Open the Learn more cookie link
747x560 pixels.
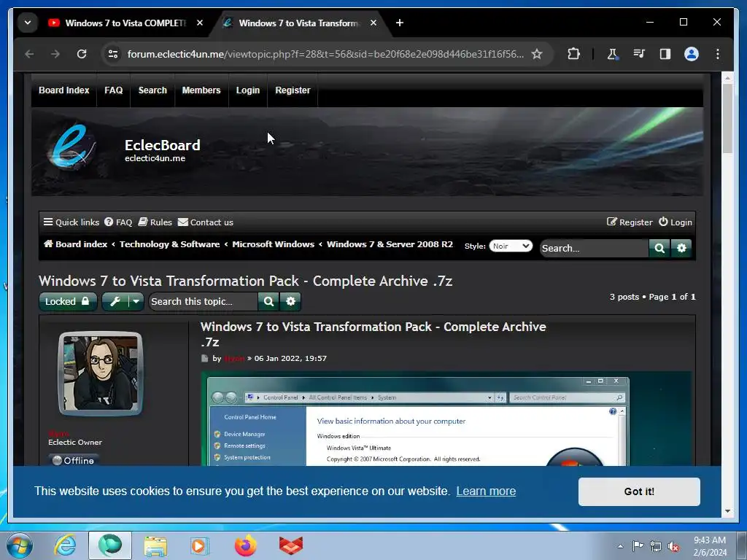click(486, 491)
